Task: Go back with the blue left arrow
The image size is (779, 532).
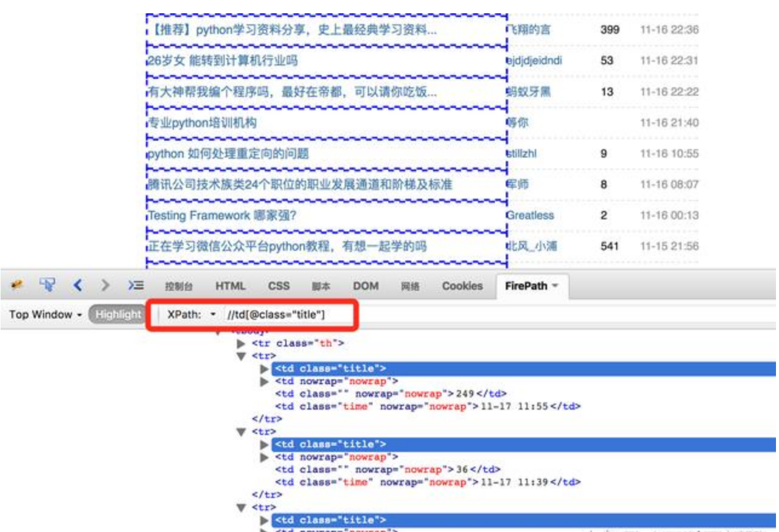Action: pyautogui.click(x=78, y=285)
